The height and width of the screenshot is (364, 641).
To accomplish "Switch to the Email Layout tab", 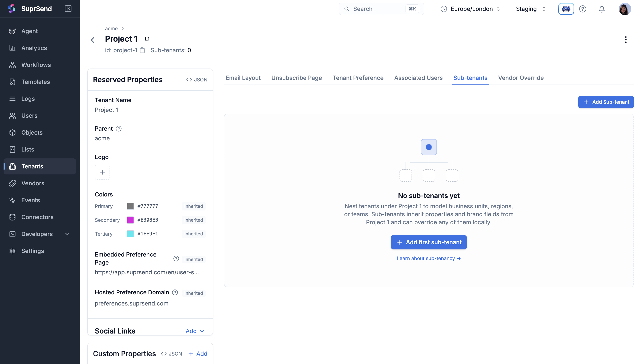I will click(243, 78).
